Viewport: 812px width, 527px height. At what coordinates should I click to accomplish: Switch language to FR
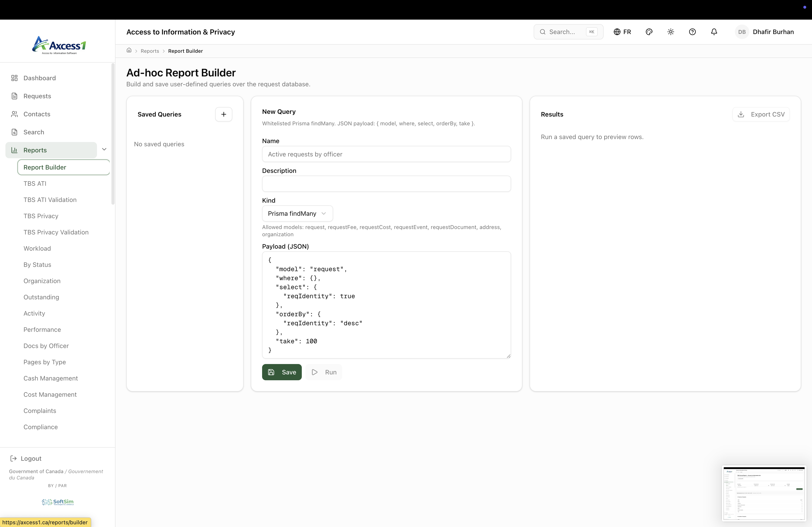[x=622, y=32]
